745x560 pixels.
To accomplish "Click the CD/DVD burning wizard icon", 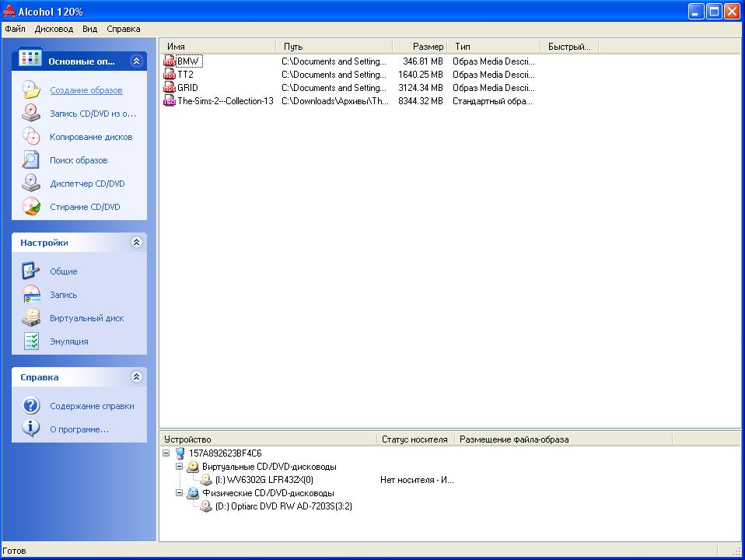I will pyautogui.click(x=30, y=114).
